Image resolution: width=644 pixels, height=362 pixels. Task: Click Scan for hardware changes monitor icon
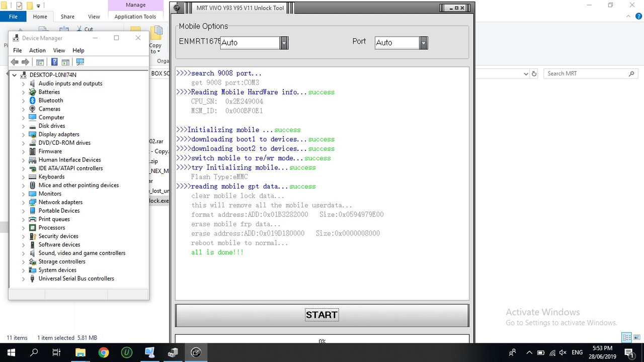[x=80, y=62]
